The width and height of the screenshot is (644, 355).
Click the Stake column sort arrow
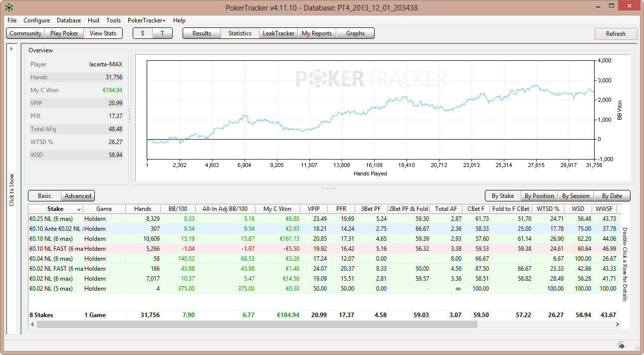79,209
